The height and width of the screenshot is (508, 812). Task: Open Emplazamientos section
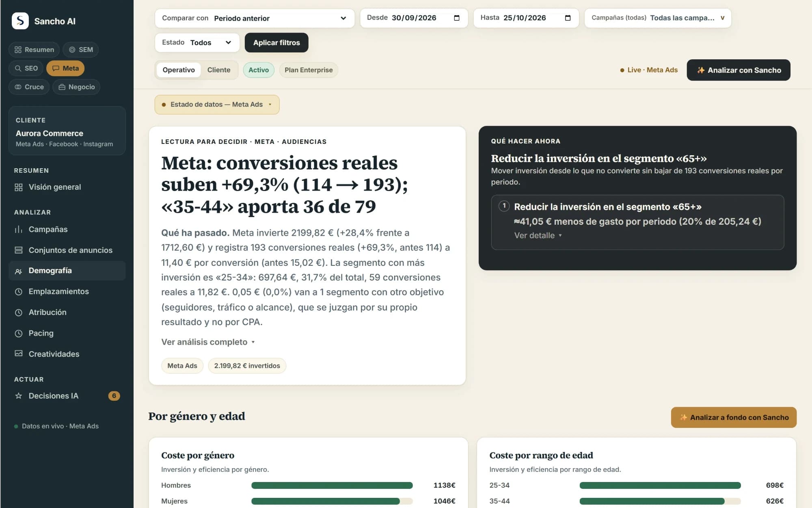pyautogui.click(x=67, y=292)
